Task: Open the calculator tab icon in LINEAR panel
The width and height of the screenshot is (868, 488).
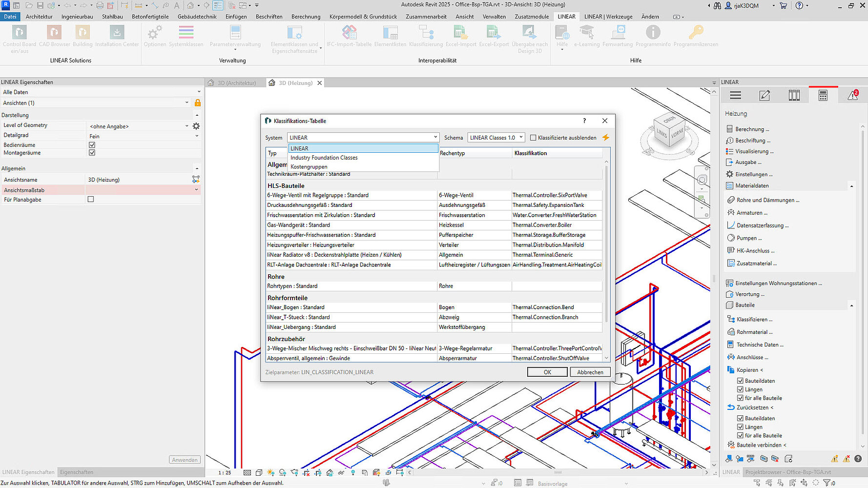Action: [823, 96]
